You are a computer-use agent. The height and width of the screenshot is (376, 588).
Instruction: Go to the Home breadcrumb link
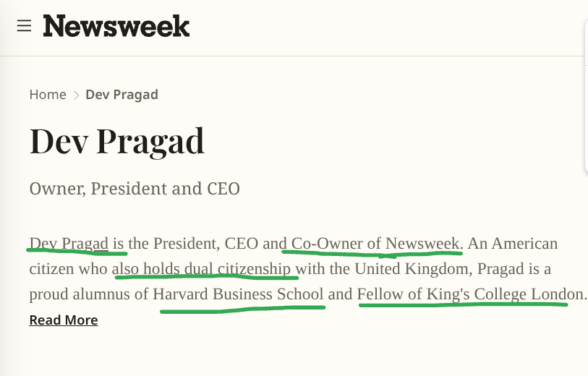coord(48,95)
